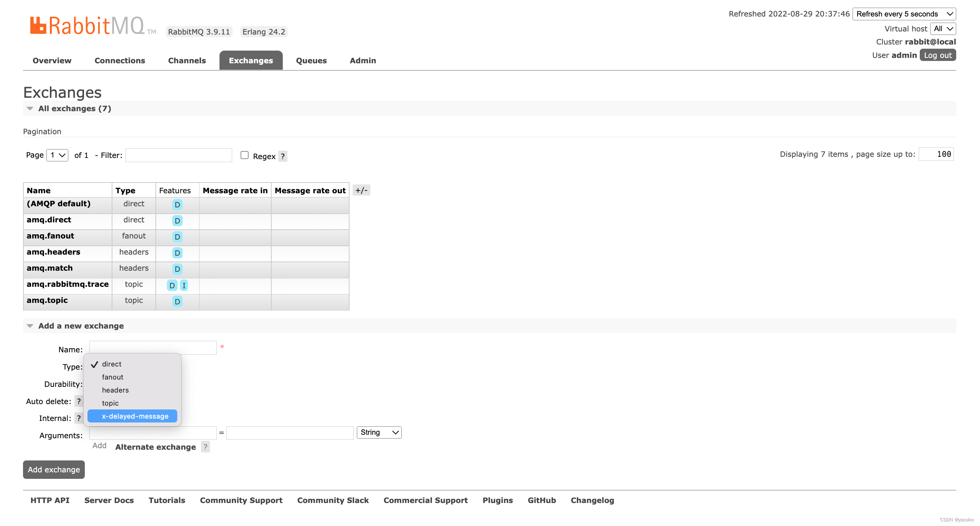Image resolution: width=980 pixels, height=526 pixels.
Task: Click the D feature badge for amq.headers
Action: (x=177, y=253)
